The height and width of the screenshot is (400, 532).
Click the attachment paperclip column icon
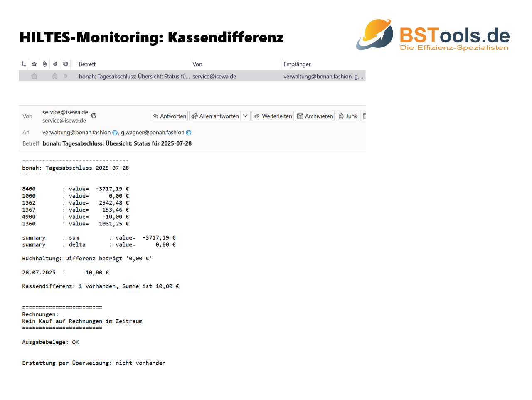point(45,64)
